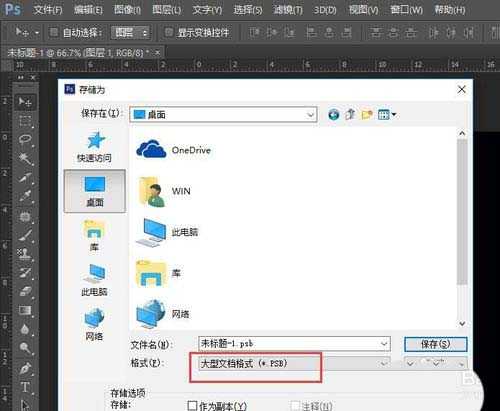
Task: Select the Horizontal Type tool
Action: [x=25, y=388]
